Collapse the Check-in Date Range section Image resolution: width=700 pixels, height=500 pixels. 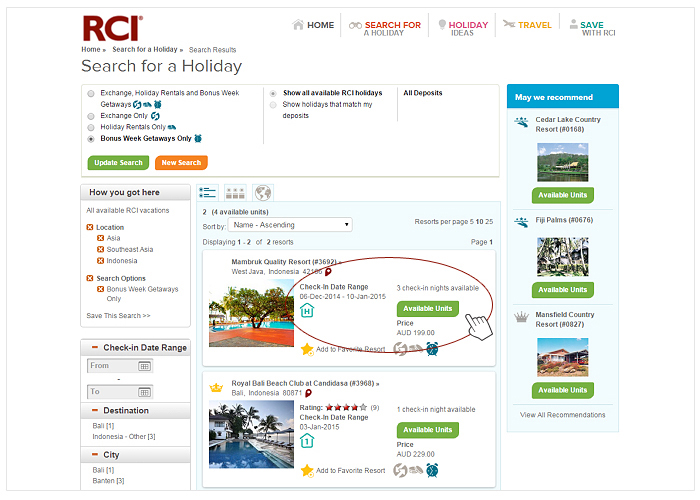(x=95, y=347)
